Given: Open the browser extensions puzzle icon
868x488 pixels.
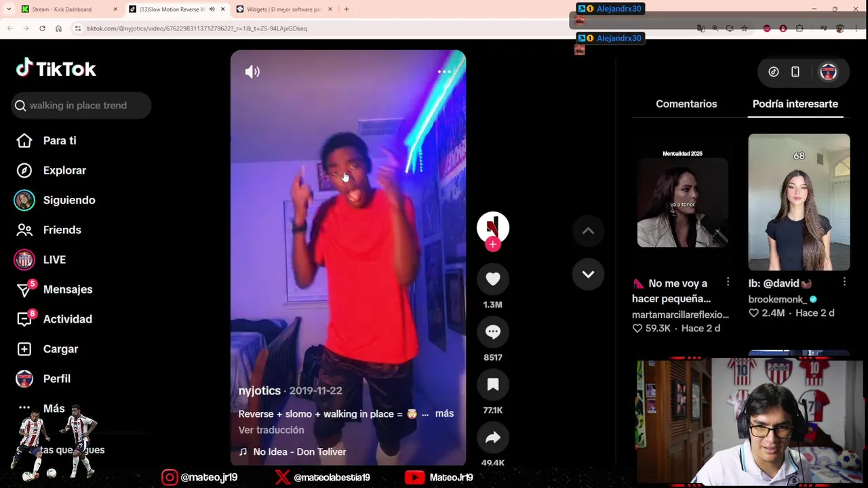Looking at the screenshot, I should click(800, 28).
